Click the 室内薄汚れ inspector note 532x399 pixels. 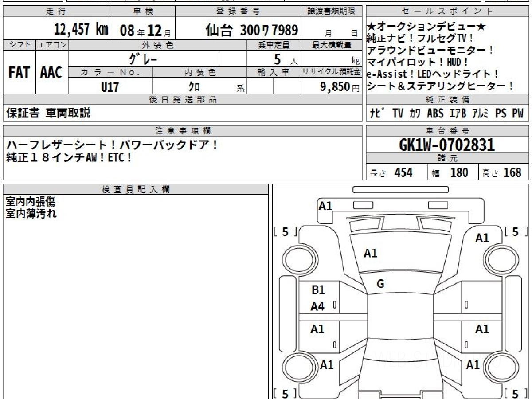tap(31, 214)
